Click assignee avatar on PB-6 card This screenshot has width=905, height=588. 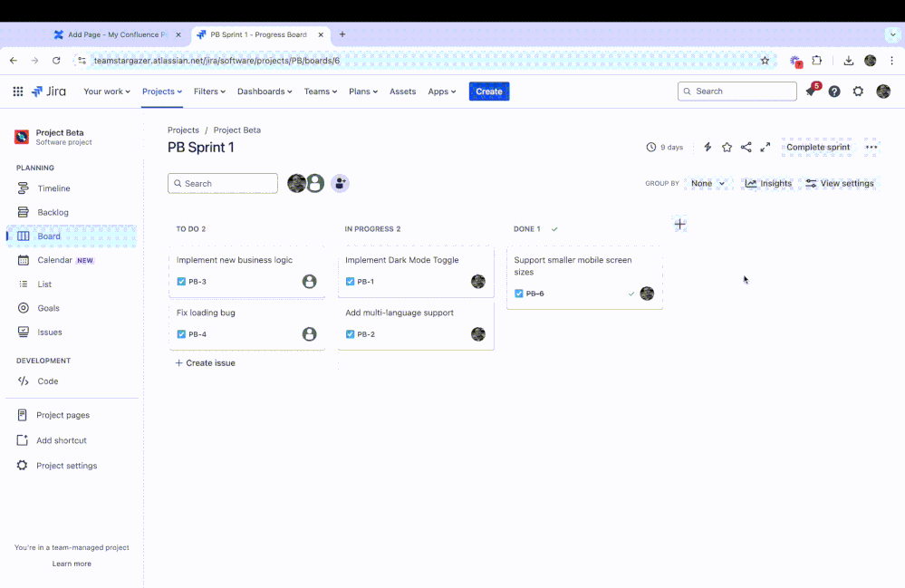647,294
